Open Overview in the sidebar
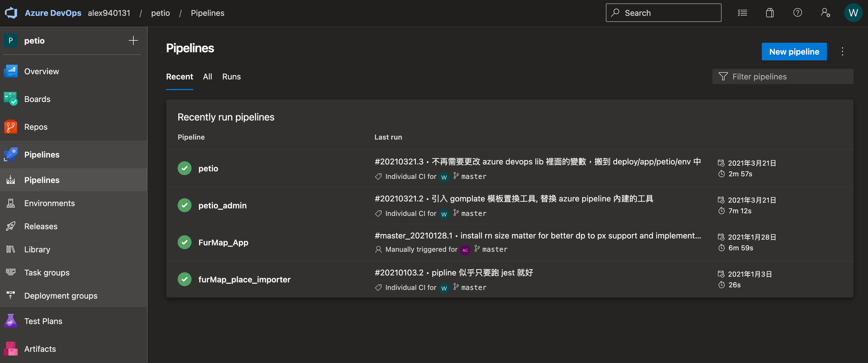868x363 pixels. [74, 71]
